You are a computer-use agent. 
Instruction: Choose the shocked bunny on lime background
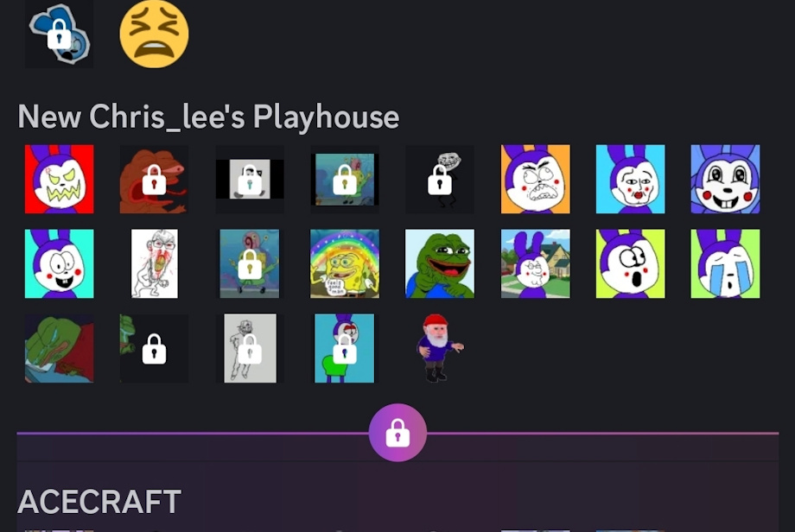pos(630,263)
